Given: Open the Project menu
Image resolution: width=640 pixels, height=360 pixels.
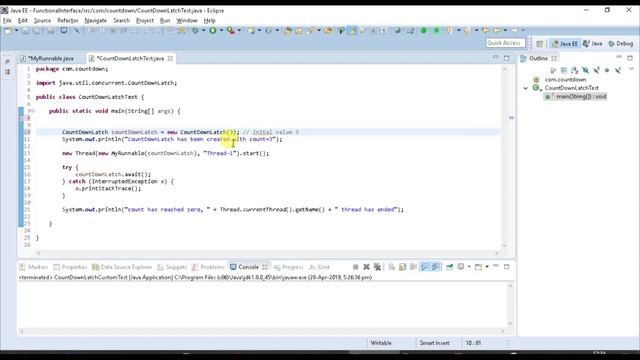Looking at the screenshot, I should click(145, 20).
